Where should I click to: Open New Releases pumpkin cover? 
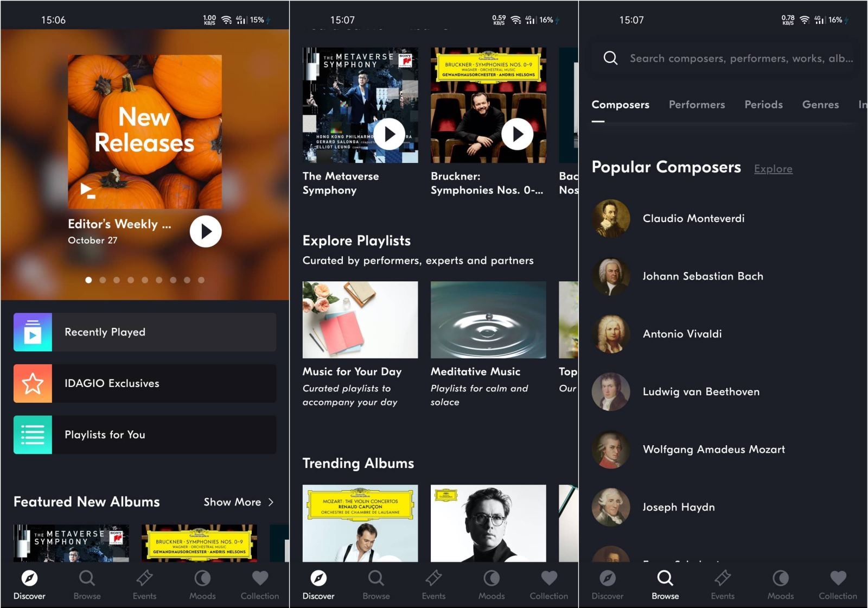pyautogui.click(x=145, y=132)
